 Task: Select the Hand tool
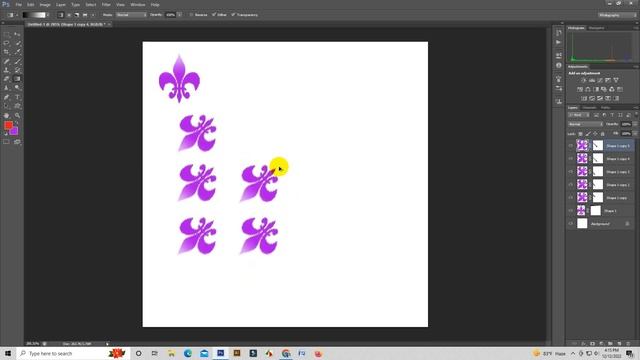click(x=7, y=116)
